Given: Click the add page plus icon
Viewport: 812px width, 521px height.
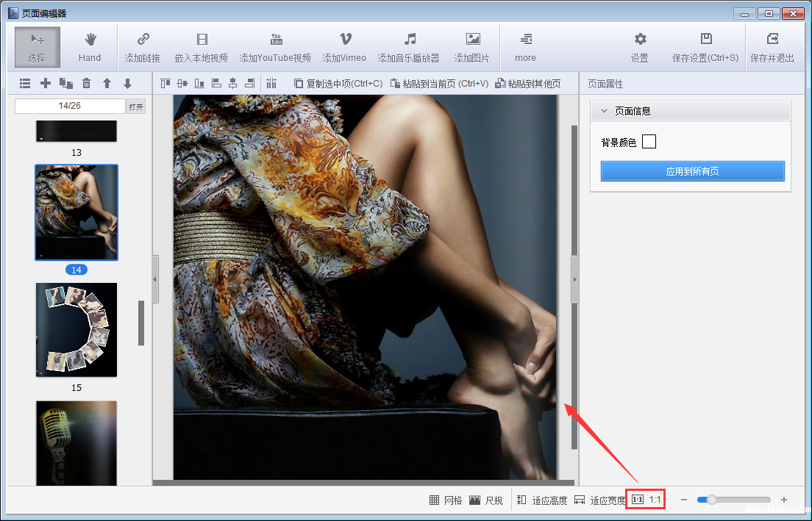Looking at the screenshot, I should [x=46, y=84].
